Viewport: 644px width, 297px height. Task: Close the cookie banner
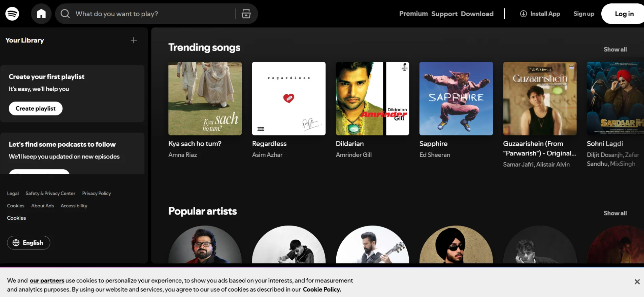point(637,282)
